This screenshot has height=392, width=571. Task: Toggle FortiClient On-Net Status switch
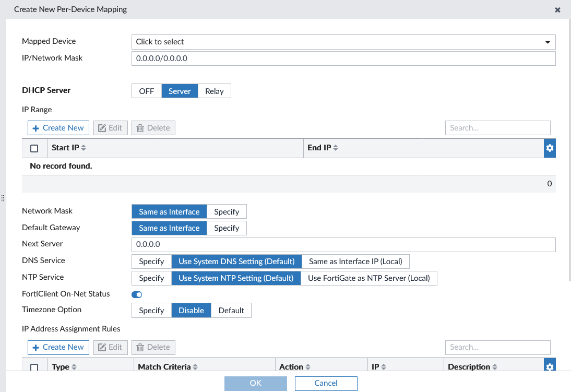(x=137, y=294)
